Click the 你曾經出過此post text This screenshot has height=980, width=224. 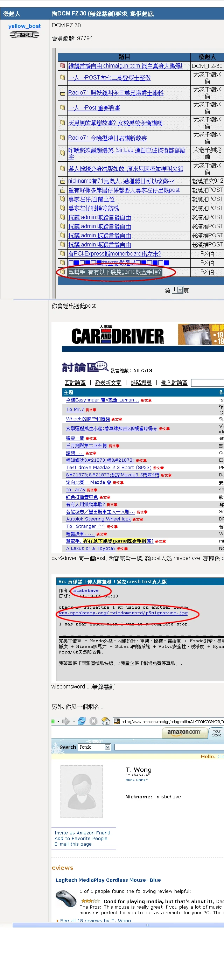pyautogui.click(x=74, y=306)
